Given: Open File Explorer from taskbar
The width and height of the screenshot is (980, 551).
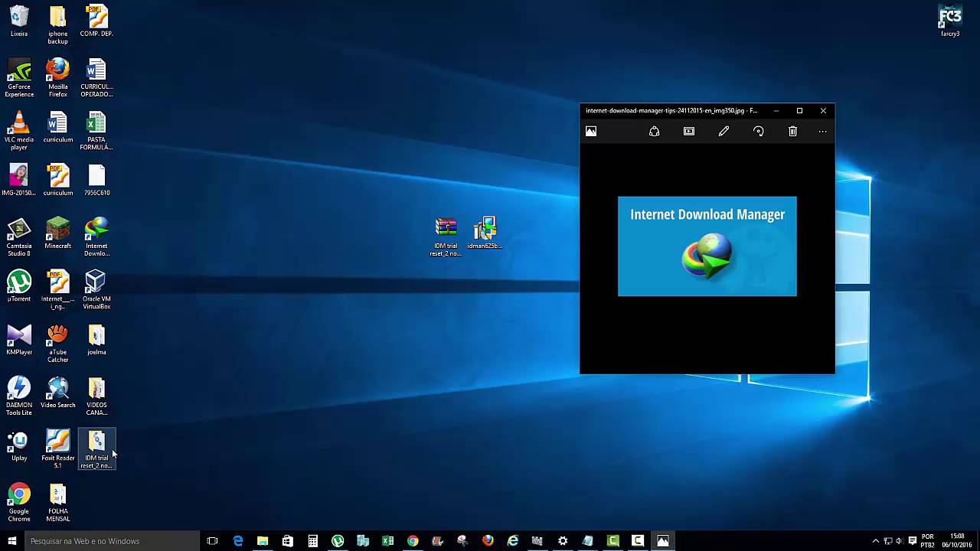Looking at the screenshot, I should coord(263,541).
